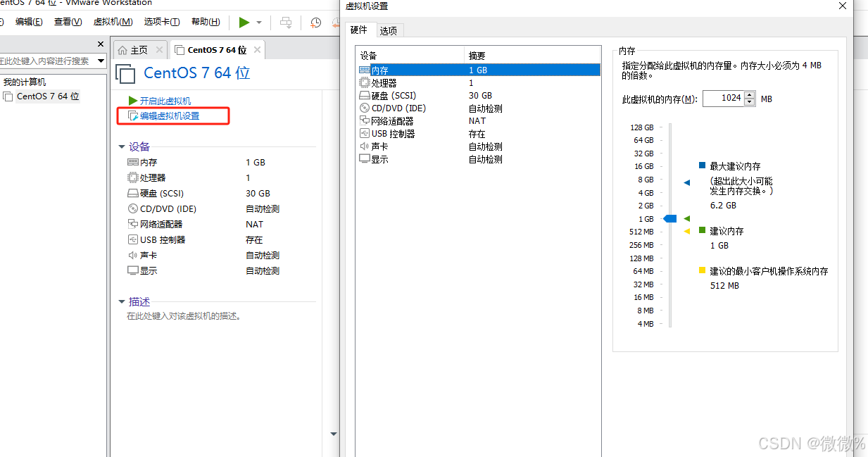
Task: Click the send Ctrl+Alt+Del toolbar icon
Action: pyautogui.click(x=286, y=23)
